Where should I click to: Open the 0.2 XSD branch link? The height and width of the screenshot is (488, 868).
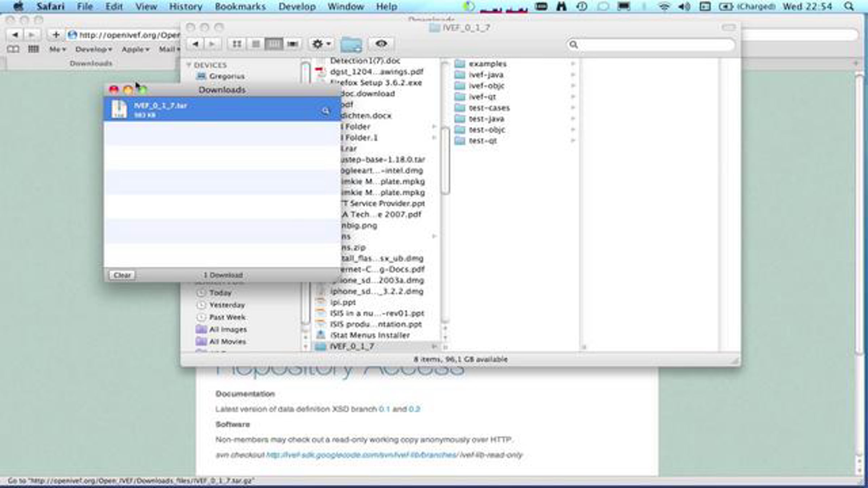click(x=414, y=409)
